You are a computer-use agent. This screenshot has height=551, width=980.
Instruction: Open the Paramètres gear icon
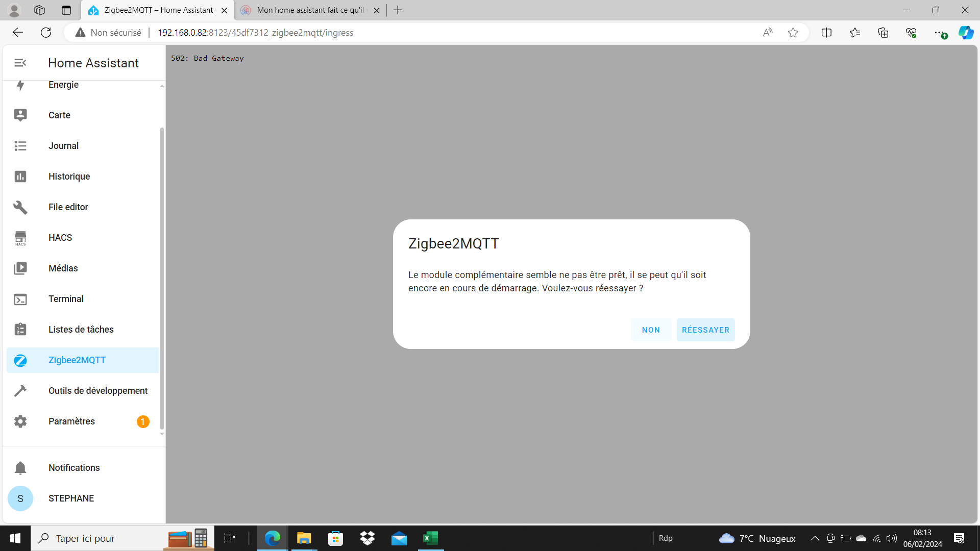20,421
